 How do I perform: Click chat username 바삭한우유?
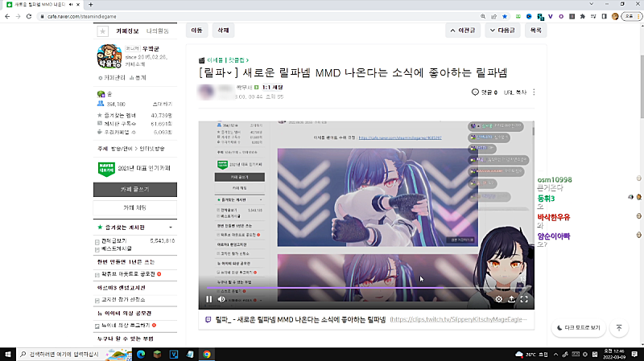(554, 217)
